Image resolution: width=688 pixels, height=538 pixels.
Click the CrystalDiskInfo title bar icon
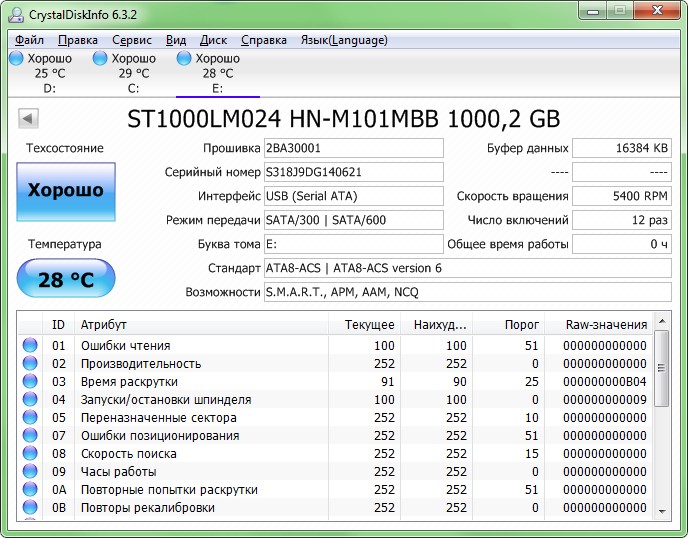point(16,14)
